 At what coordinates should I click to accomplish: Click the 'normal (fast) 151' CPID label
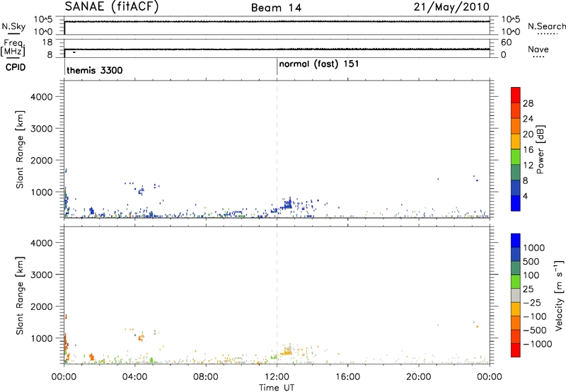click(319, 64)
